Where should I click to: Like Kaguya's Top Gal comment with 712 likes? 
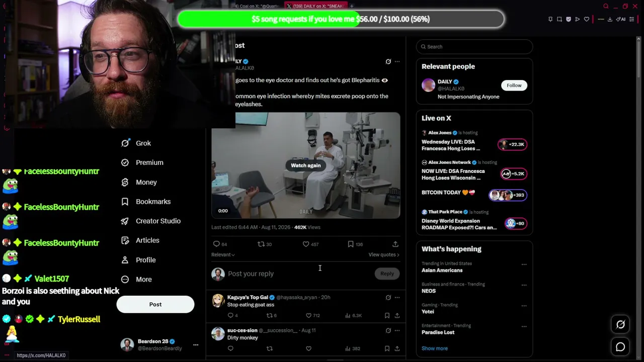point(313,315)
